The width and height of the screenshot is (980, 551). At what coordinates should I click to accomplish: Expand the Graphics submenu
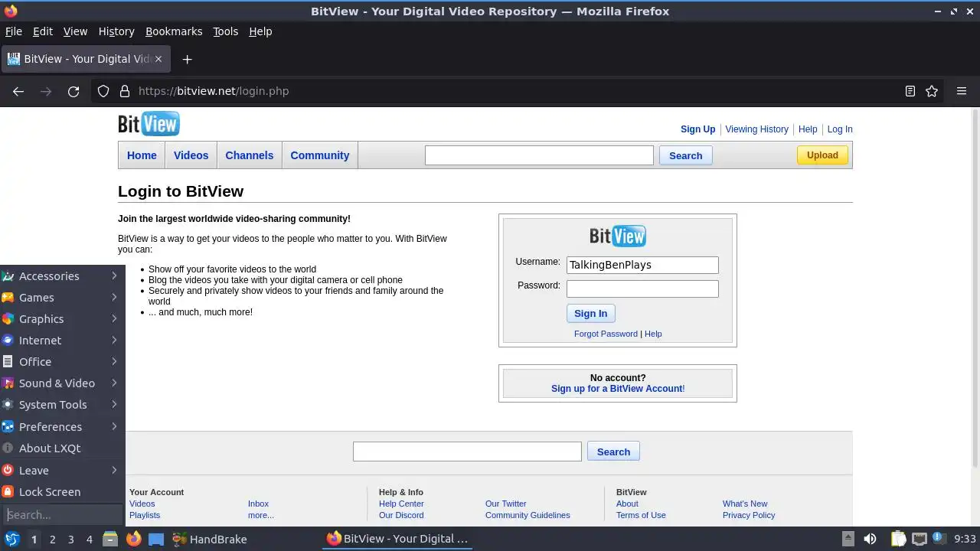coord(62,319)
